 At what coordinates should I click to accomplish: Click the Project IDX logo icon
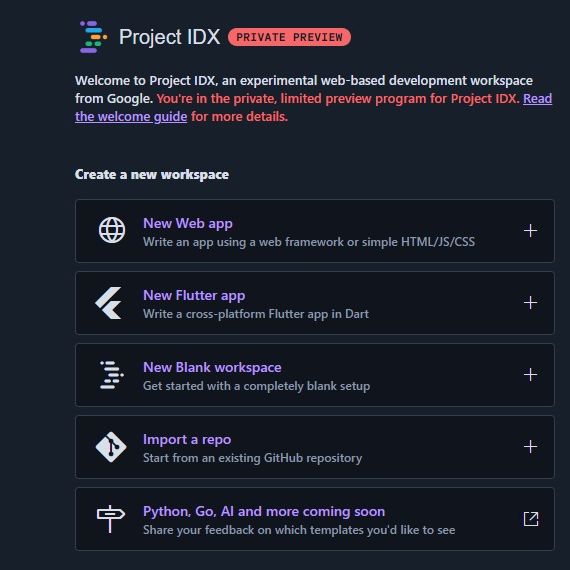coord(93,37)
